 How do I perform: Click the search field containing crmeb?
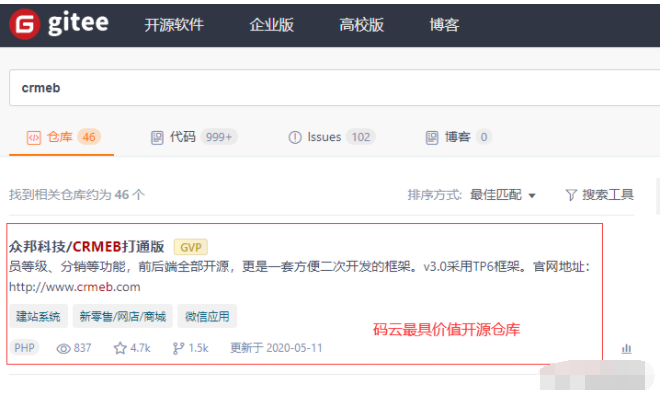[x=330, y=88]
